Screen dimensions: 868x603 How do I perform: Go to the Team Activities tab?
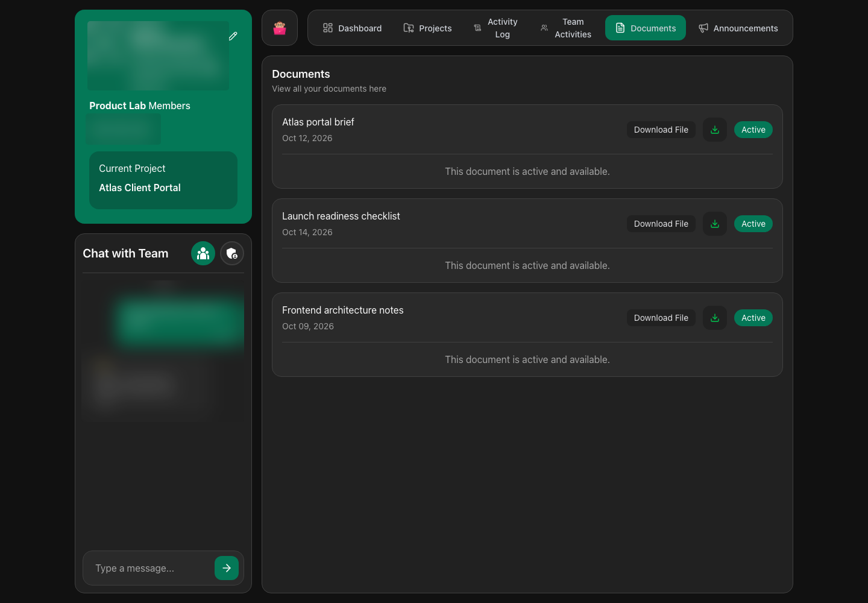567,28
